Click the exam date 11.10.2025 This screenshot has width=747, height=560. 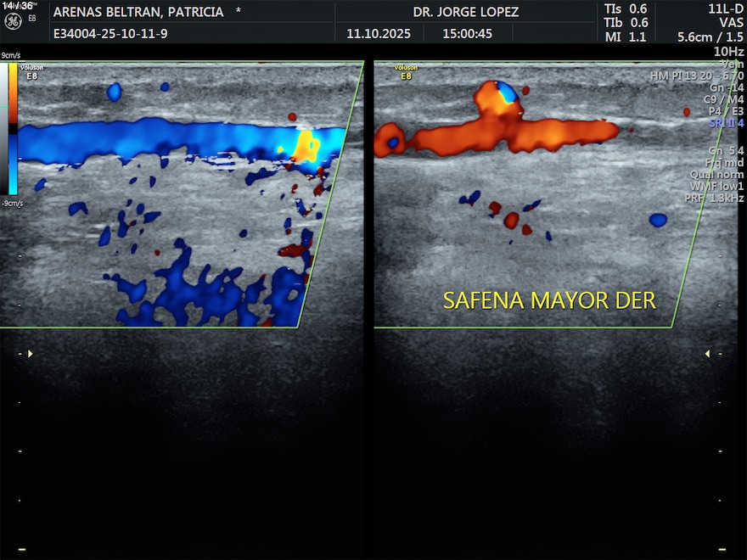pos(379,34)
